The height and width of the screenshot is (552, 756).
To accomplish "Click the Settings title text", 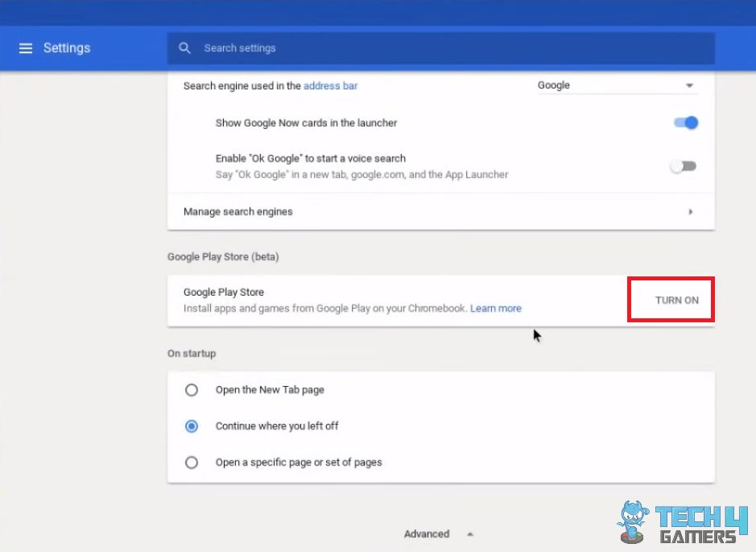I will 67,48.
